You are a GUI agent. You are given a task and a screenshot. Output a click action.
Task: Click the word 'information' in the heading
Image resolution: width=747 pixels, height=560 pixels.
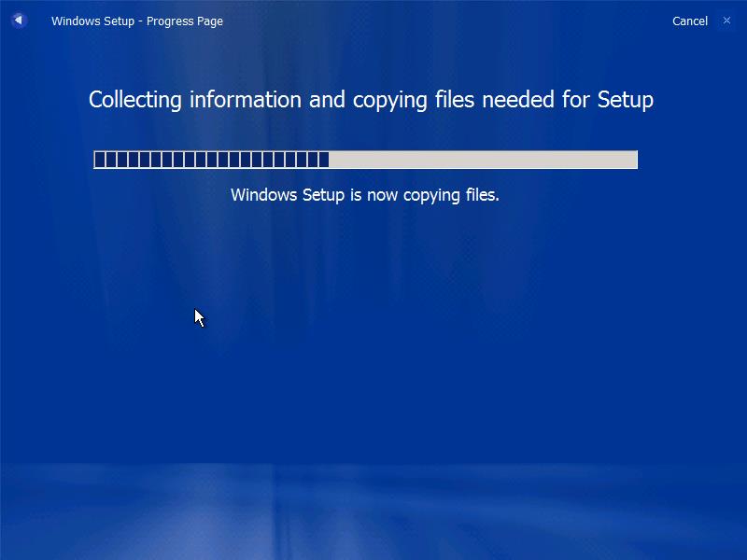[x=246, y=100]
